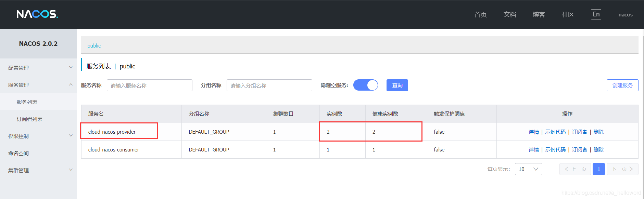This screenshot has width=644, height=199.
Task: Click the NACOS logo
Action: (37, 14)
